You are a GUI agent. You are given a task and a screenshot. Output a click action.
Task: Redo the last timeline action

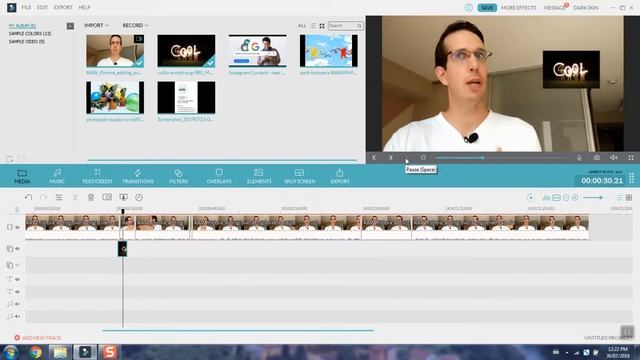click(x=43, y=198)
